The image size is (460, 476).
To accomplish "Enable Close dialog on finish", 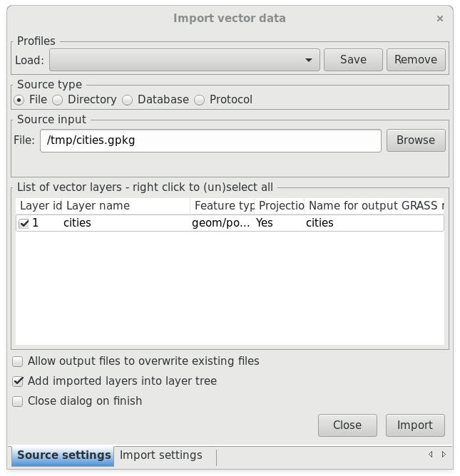I will point(18,401).
